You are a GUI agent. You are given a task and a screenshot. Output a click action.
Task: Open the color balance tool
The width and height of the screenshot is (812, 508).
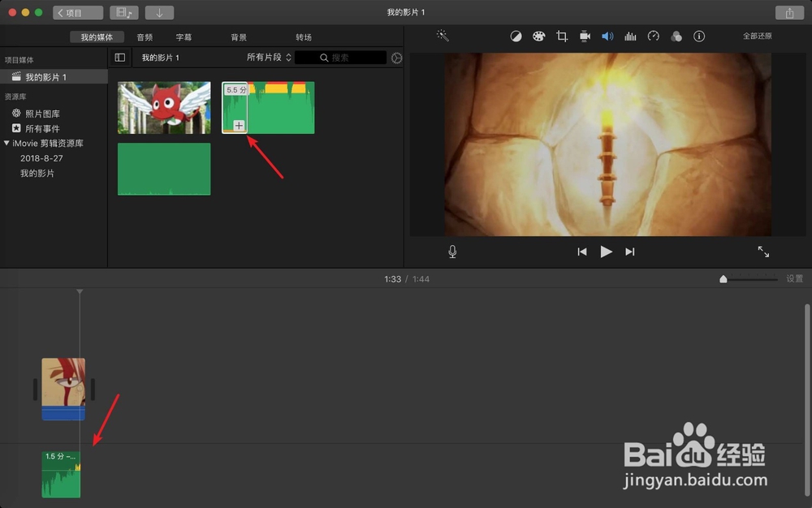516,37
